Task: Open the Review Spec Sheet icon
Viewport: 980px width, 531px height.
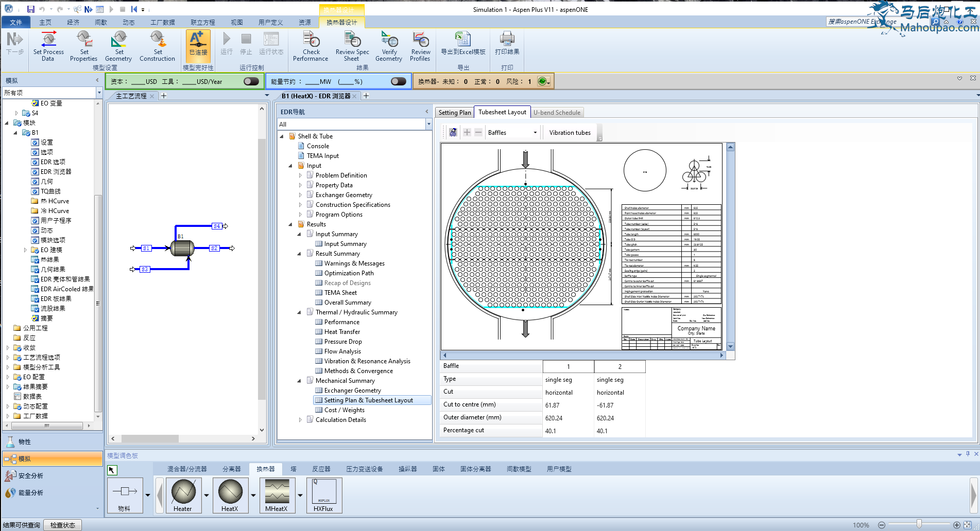Action: 352,46
